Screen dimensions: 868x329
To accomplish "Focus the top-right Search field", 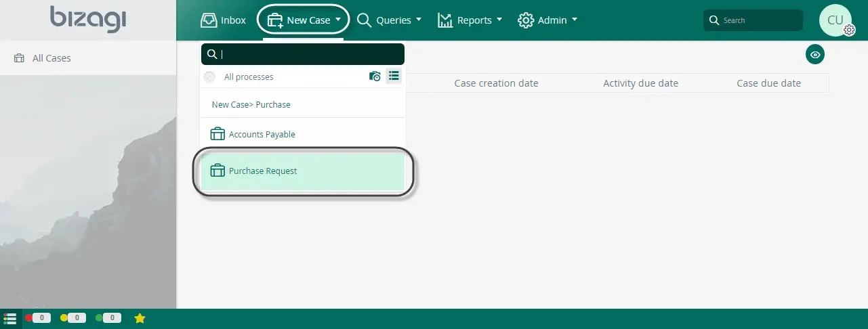I will (x=753, y=20).
